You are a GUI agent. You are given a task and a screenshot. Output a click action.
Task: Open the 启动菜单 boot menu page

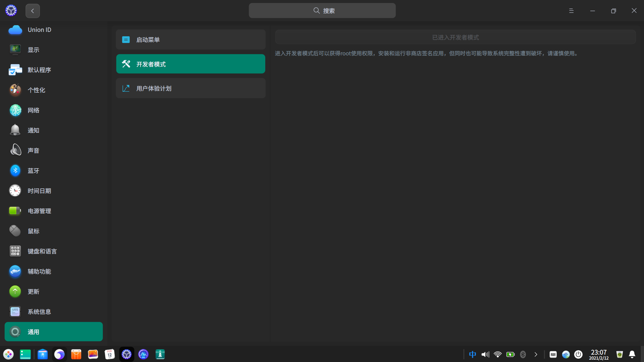coord(191,40)
